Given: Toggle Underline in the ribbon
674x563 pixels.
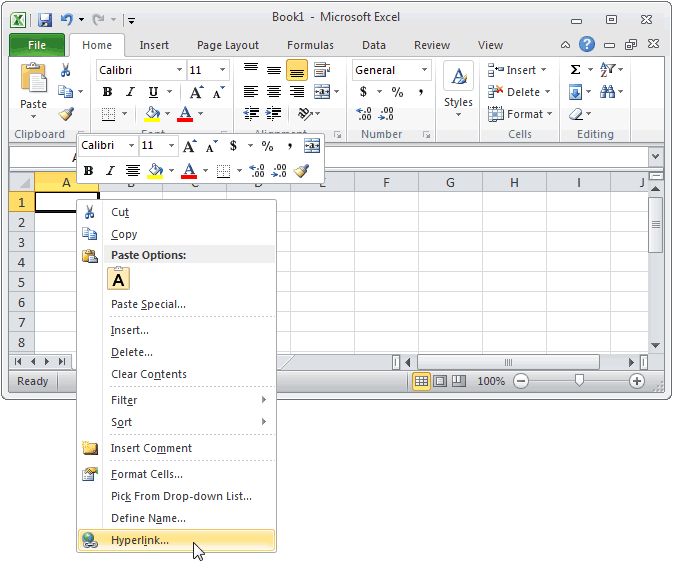Looking at the screenshot, I should pyautogui.click(x=153, y=92).
